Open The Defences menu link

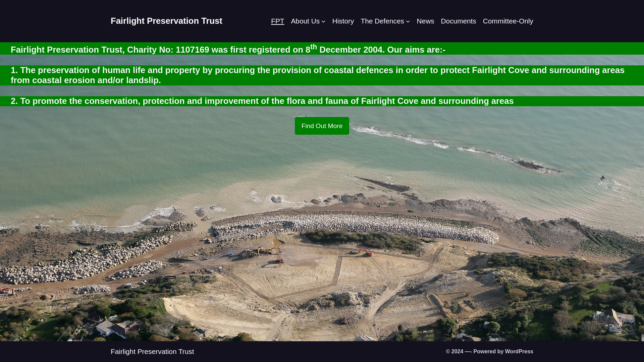tap(382, 21)
